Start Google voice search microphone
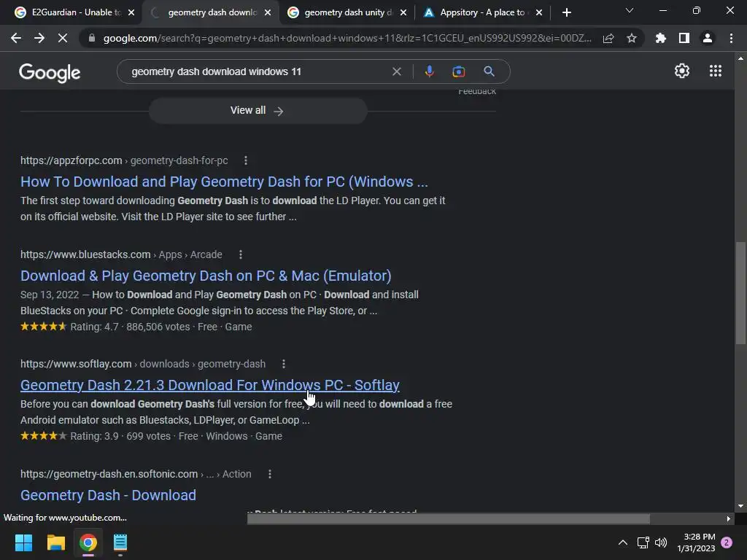 pyautogui.click(x=429, y=71)
